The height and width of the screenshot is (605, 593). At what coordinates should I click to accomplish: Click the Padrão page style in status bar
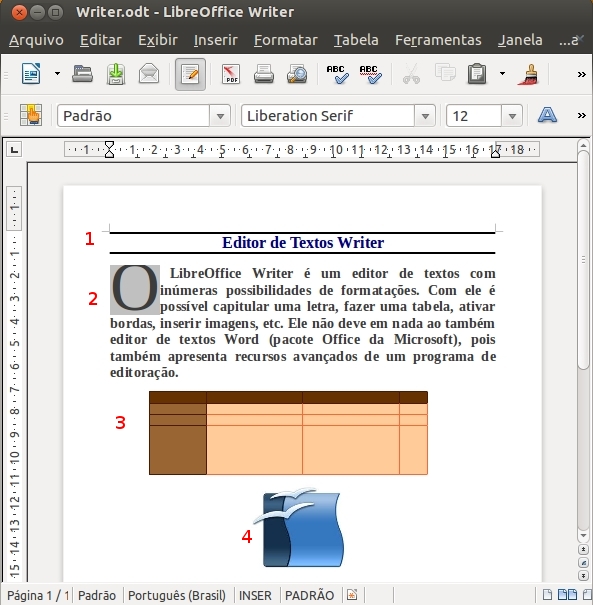[x=97, y=595]
